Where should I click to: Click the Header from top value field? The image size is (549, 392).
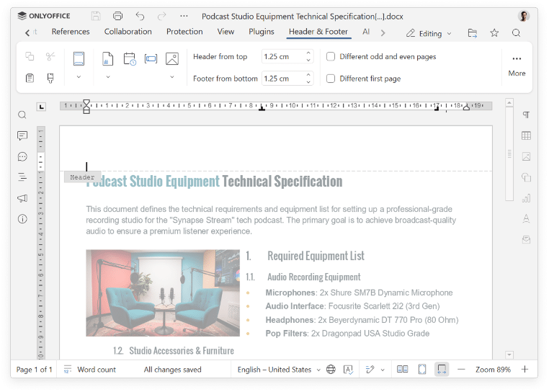click(x=282, y=56)
